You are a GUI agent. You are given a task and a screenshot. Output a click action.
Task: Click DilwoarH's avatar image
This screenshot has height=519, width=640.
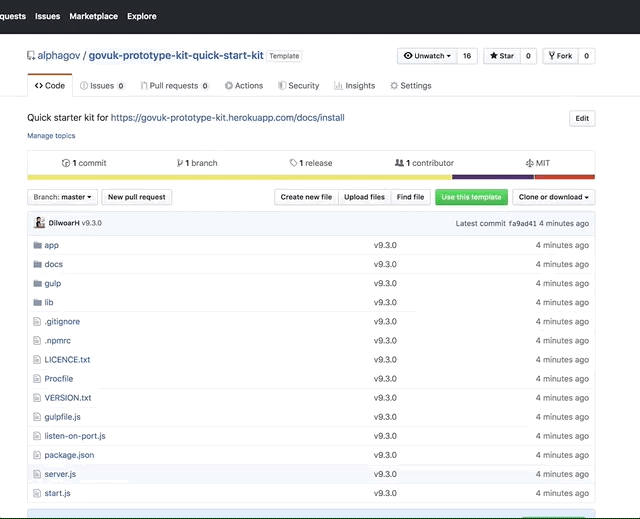(40, 223)
